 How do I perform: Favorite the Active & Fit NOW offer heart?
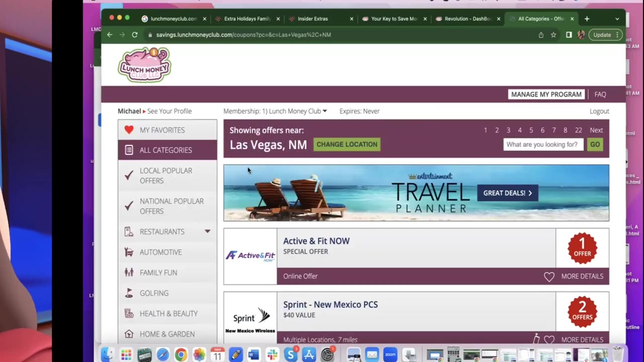(x=549, y=277)
